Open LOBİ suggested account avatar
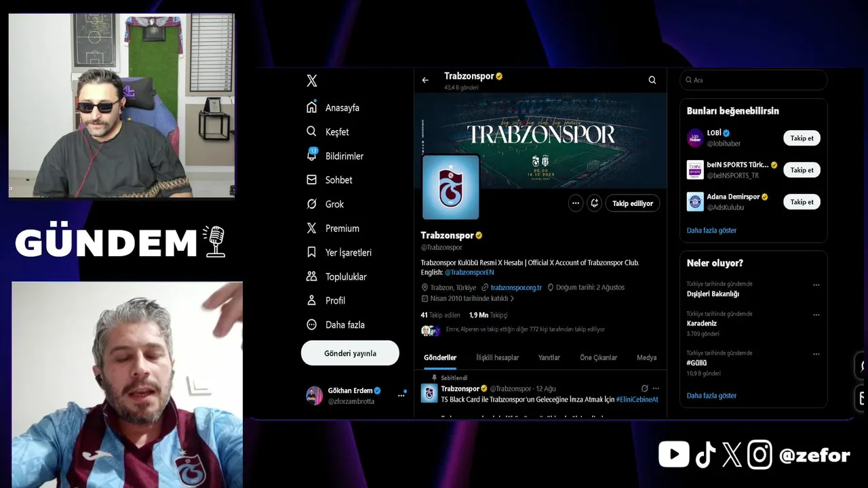The height and width of the screenshot is (488, 868). 695,138
